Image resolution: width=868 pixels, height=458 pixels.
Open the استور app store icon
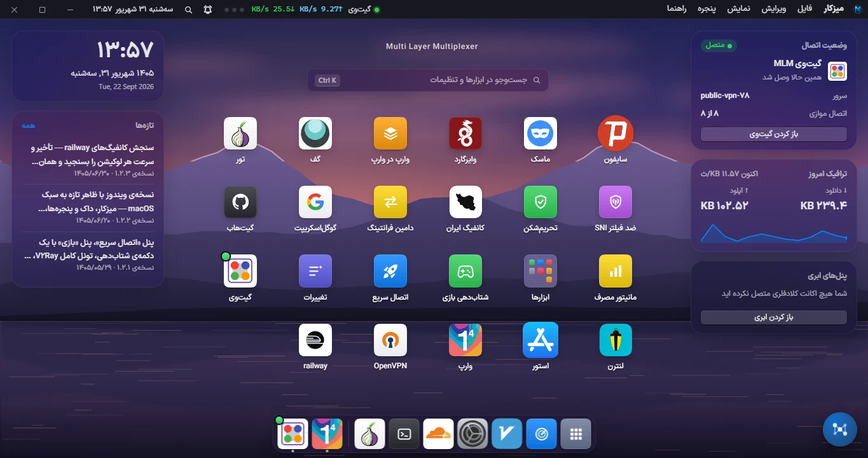(541, 340)
